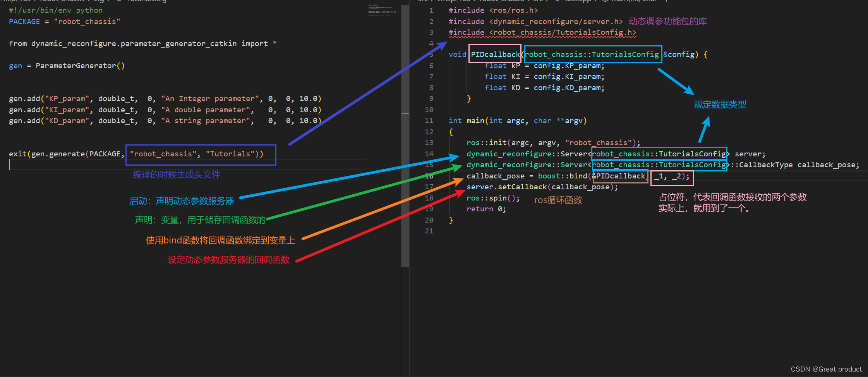Viewport: 868px width, 377px height.
Task: Select text.cpp in the breadcrumb bar
Action: click(x=577, y=2)
